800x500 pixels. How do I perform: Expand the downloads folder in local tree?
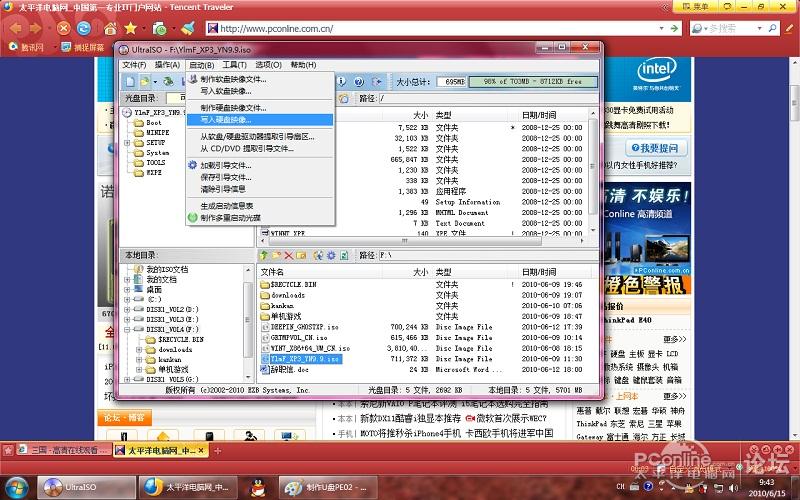coord(137,349)
